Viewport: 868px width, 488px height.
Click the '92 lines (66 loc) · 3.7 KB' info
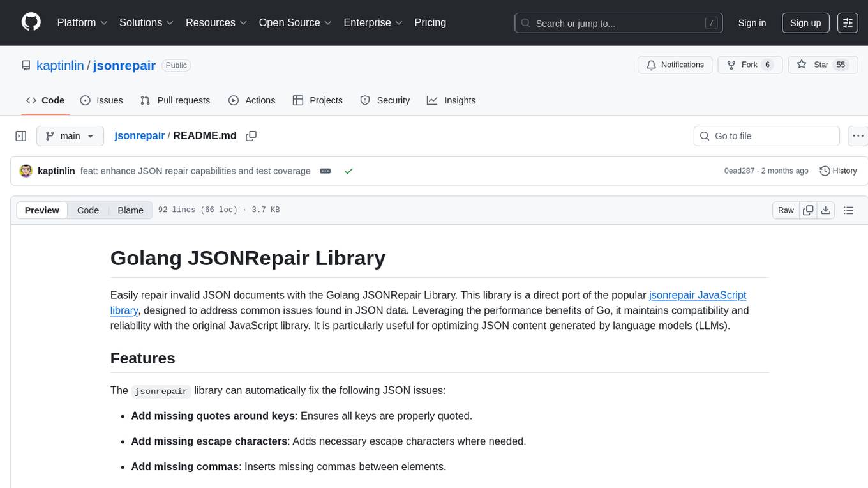tap(219, 210)
